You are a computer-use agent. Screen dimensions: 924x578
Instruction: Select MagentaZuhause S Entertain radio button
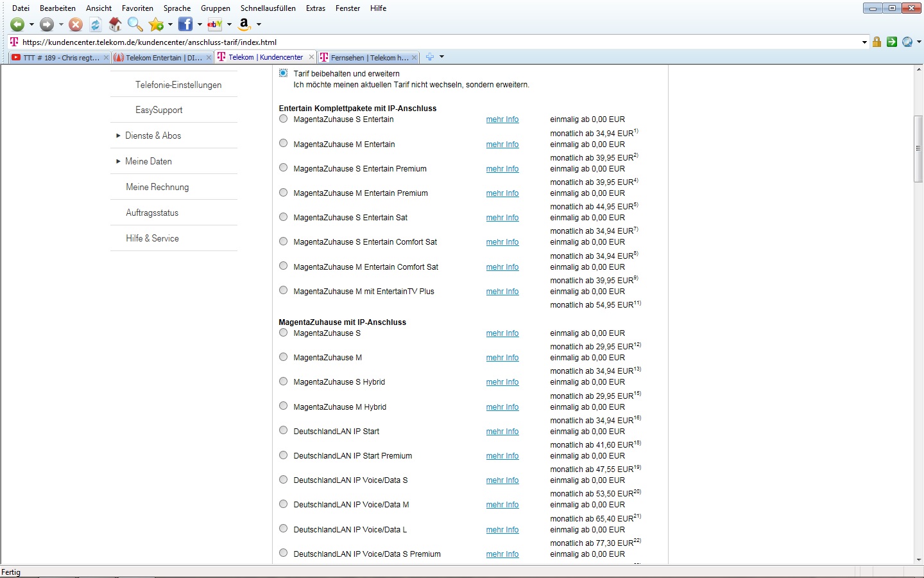tap(283, 119)
